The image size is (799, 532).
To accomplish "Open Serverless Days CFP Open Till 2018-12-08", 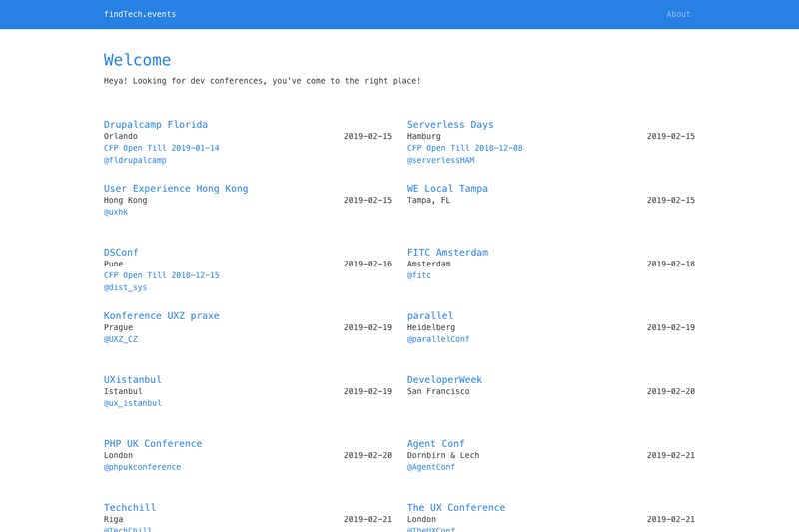I will tap(464, 148).
